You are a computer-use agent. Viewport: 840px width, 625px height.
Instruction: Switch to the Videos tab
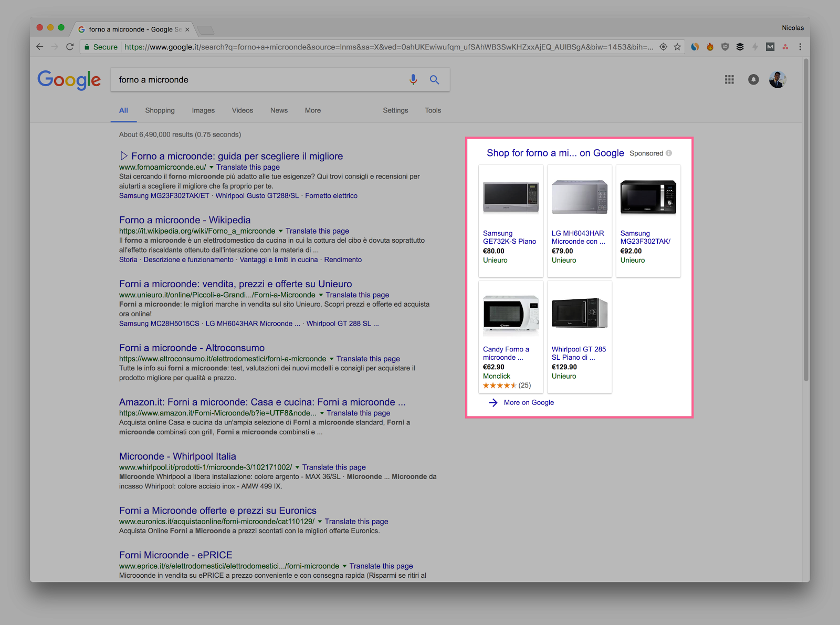(x=243, y=110)
